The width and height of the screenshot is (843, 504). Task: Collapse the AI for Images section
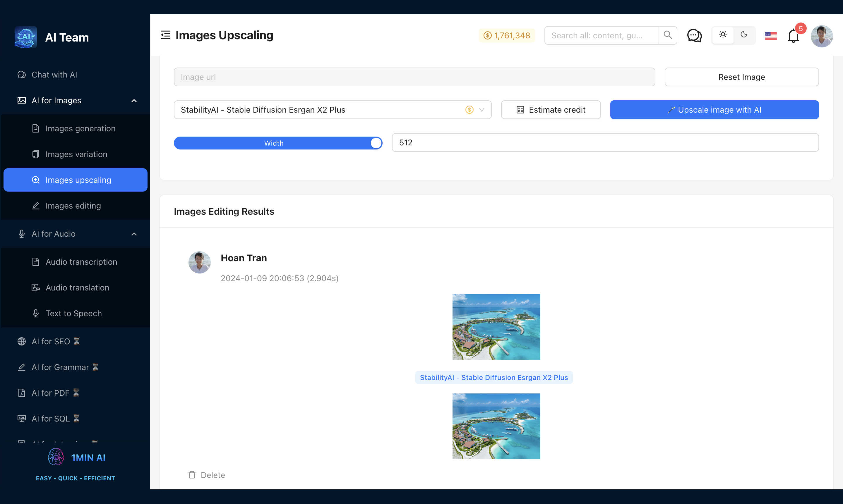[134, 101]
